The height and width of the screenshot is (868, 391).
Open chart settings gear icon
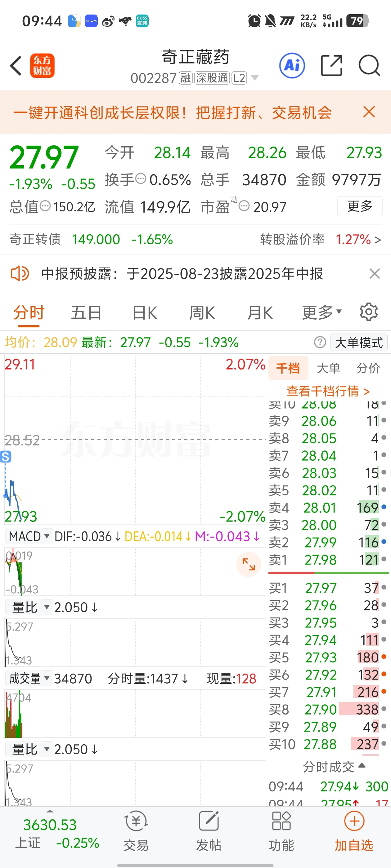coord(369,312)
